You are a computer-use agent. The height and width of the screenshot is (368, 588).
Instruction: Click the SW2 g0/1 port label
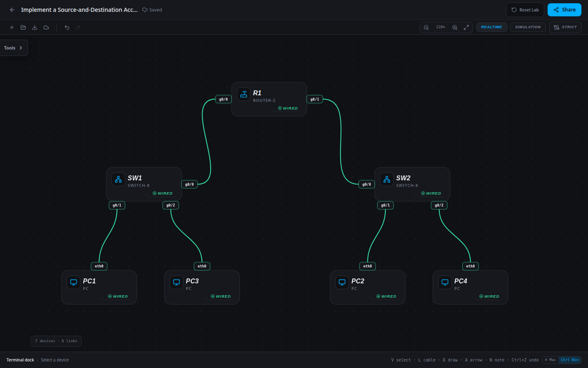tap(385, 205)
